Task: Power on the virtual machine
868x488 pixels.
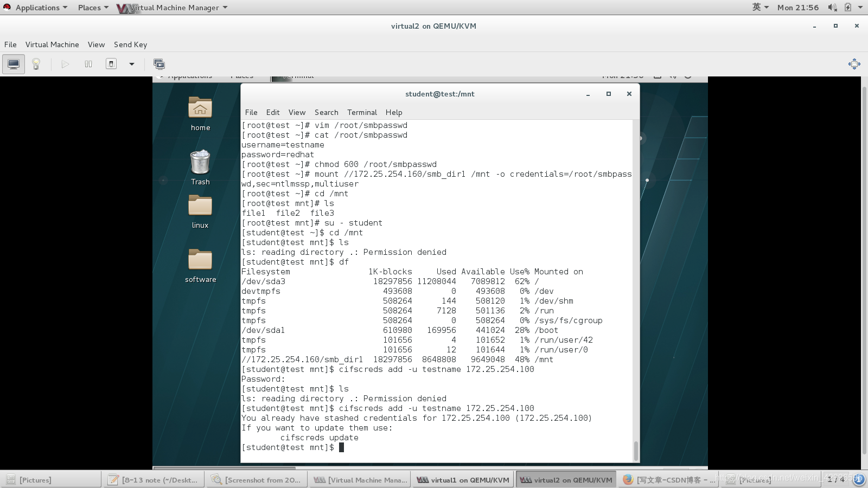Action: (65, 64)
